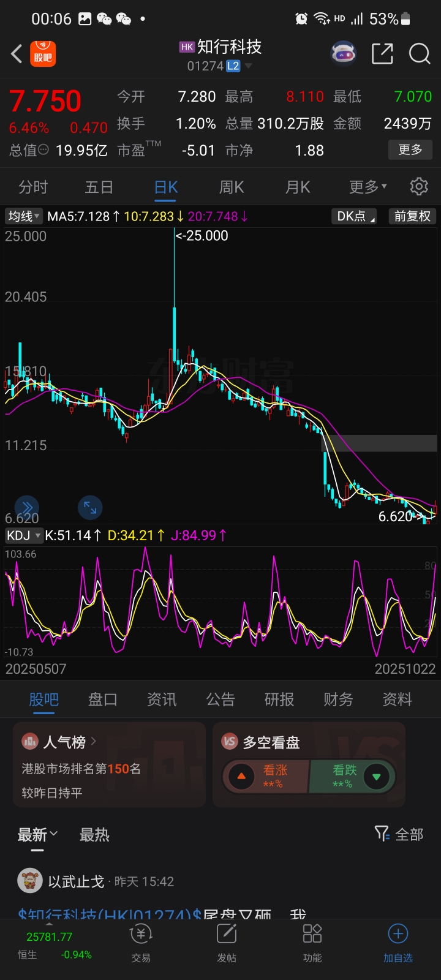Tap the 看涨 bullish button
441x980 pixels.
[x=266, y=777]
